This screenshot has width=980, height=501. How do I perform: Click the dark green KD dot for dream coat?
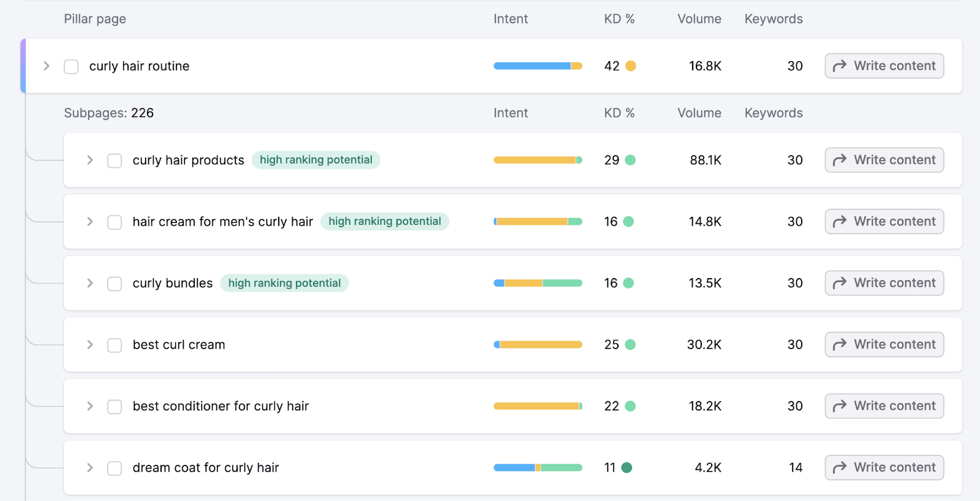tap(627, 468)
